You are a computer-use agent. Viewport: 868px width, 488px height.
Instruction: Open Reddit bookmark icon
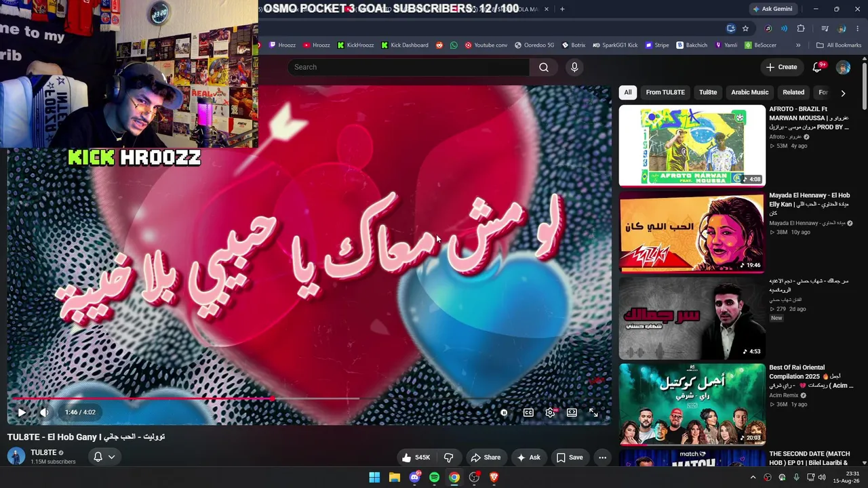(439, 45)
